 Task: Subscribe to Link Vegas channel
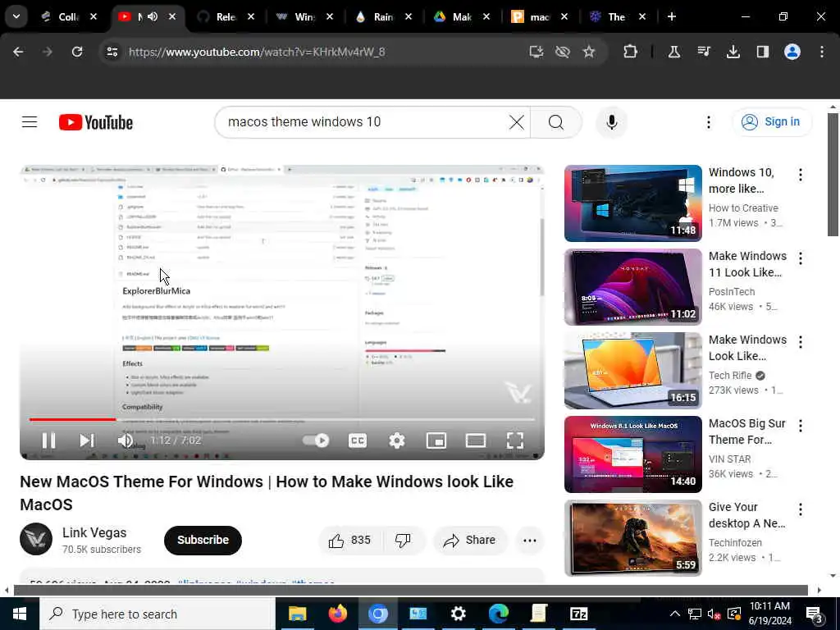(x=203, y=540)
